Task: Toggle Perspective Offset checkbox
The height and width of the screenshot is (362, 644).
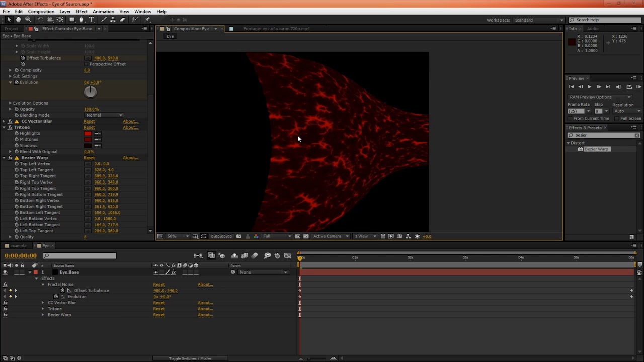Action: 86,64
